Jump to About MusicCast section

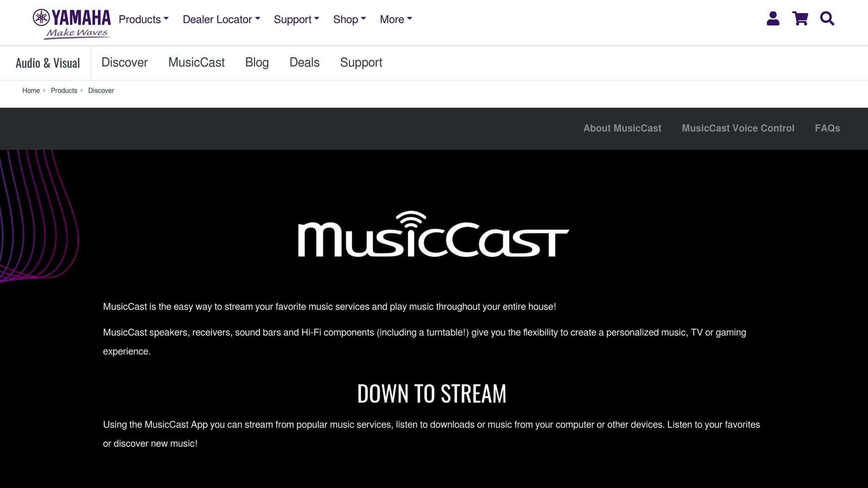tap(622, 128)
